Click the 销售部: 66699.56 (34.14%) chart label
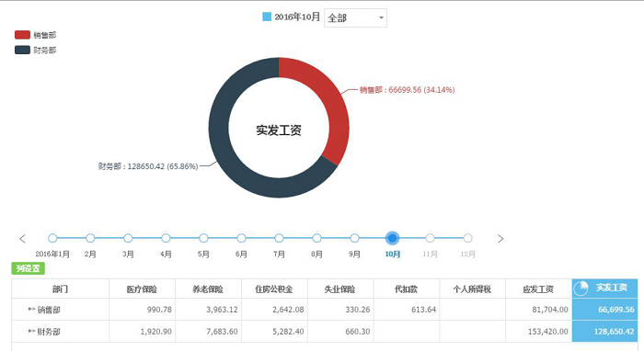The width and height of the screenshot is (644, 351). (407, 90)
